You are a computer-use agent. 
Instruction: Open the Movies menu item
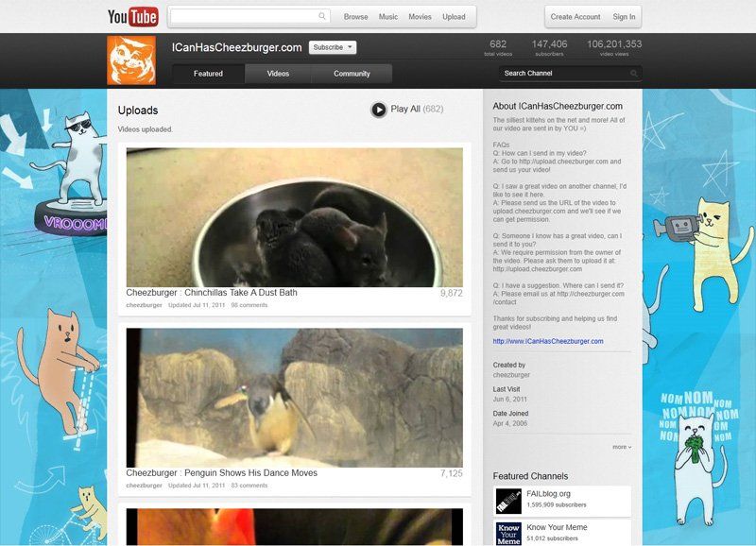tap(420, 17)
